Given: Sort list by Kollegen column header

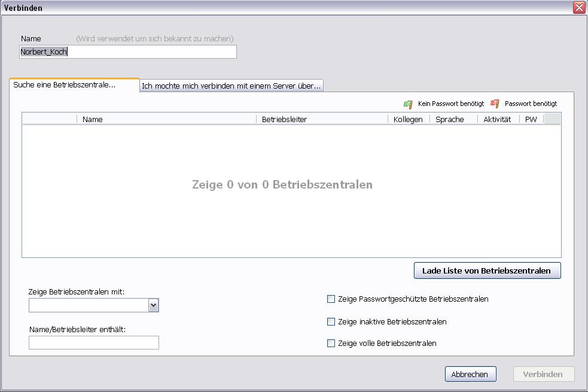Looking at the screenshot, I should tap(409, 119).
